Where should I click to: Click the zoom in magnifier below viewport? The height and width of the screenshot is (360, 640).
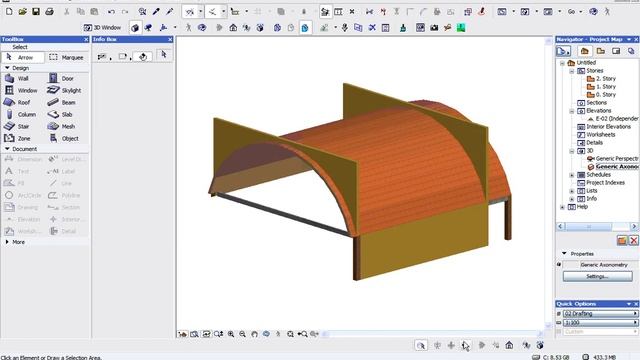tap(231, 334)
